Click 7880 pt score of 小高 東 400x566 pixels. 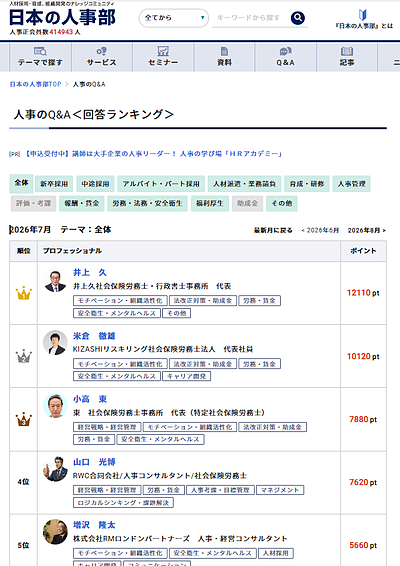tap(363, 419)
